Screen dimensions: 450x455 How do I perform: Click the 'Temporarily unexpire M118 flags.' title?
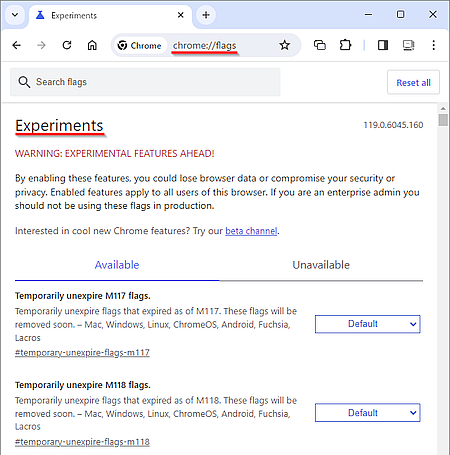point(83,385)
